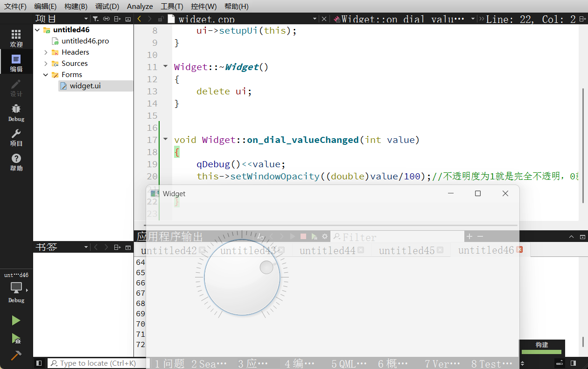Image resolution: width=588 pixels, height=369 pixels.
Task: Collapse the Forms folder
Action: click(46, 75)
